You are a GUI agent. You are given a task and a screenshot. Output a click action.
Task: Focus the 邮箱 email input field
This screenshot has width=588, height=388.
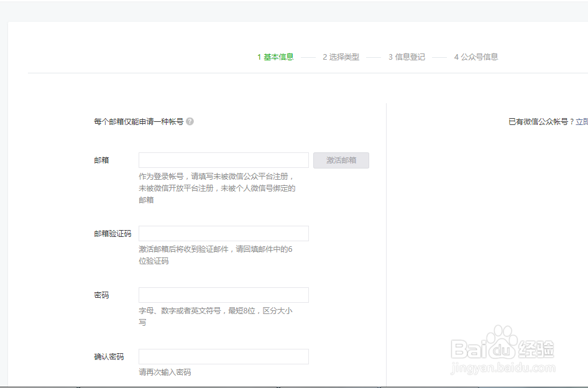tap(224, 160)
